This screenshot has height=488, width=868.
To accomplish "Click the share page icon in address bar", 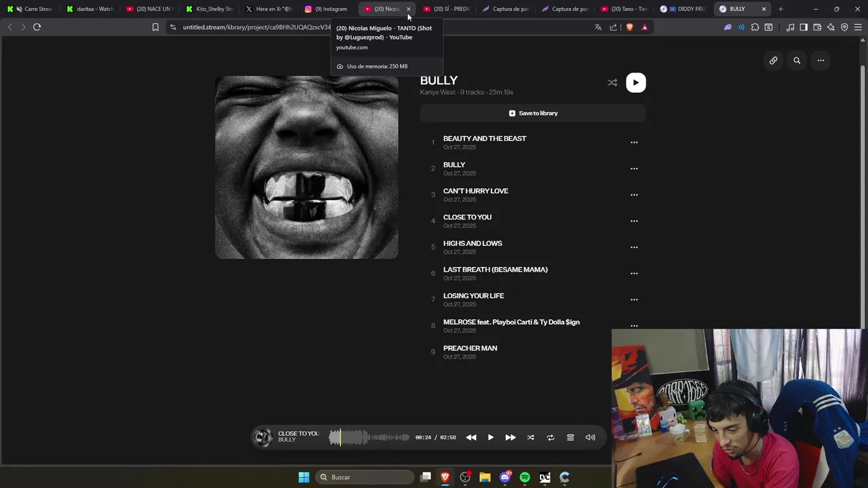I will pos(614,27).
